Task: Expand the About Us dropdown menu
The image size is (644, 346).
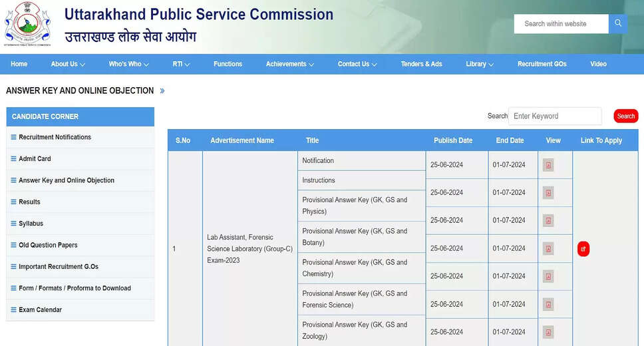Action: (x=68, y=64)
